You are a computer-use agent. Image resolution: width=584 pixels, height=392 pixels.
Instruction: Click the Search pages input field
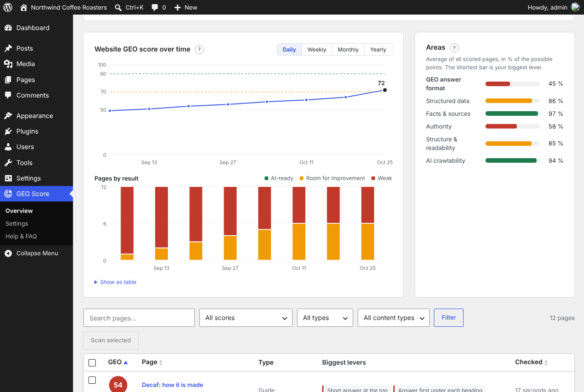(x=139, y=318)
